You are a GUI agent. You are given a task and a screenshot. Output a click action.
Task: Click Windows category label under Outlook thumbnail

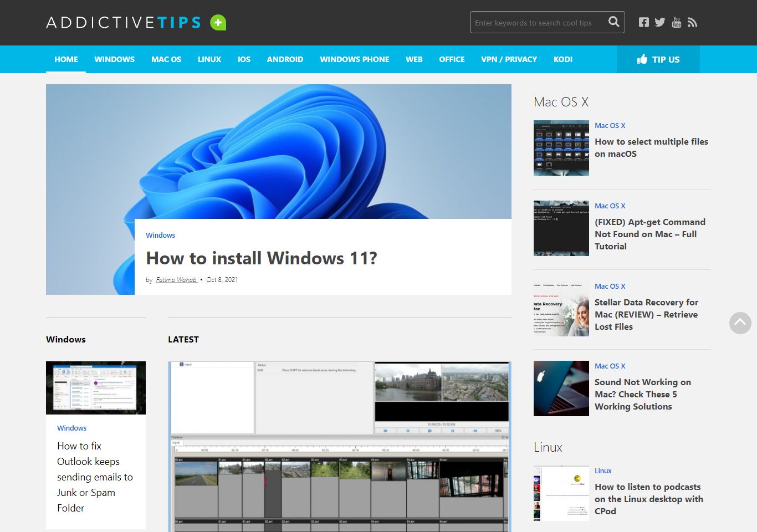point(71,428)
